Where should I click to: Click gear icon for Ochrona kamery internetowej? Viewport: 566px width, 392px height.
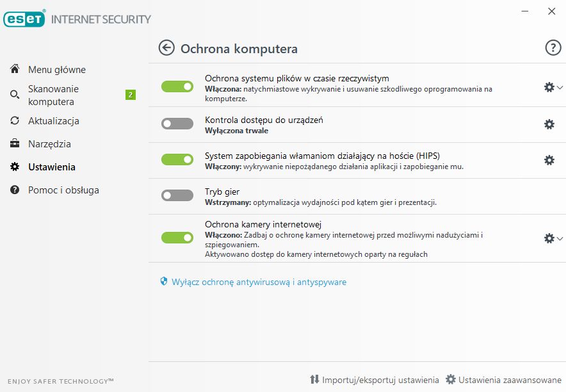[x=549, y=238]
